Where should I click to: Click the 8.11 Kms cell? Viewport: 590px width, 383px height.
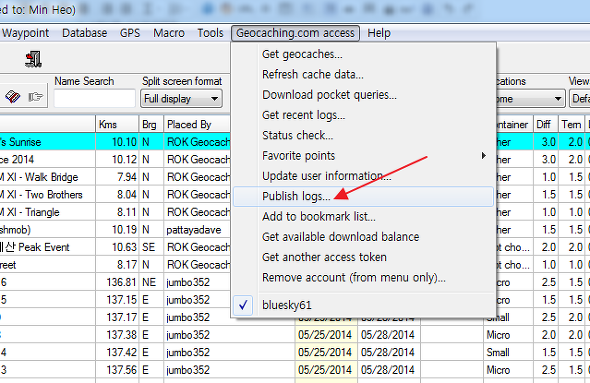point(117,212)
